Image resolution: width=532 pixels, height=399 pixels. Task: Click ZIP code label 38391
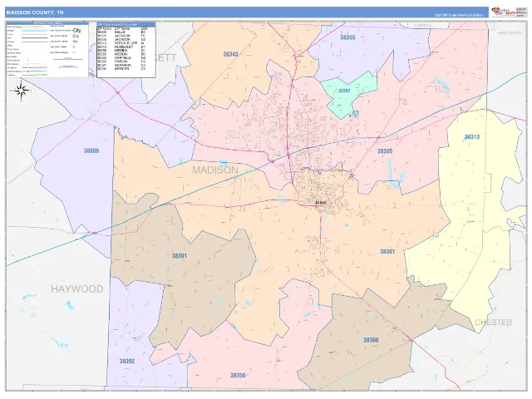coord(180,256)
